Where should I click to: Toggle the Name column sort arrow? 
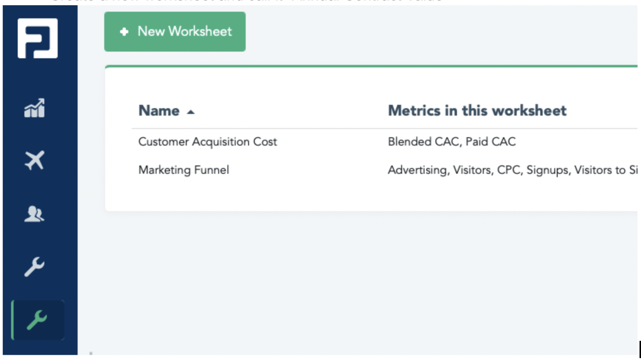point(191,112)
